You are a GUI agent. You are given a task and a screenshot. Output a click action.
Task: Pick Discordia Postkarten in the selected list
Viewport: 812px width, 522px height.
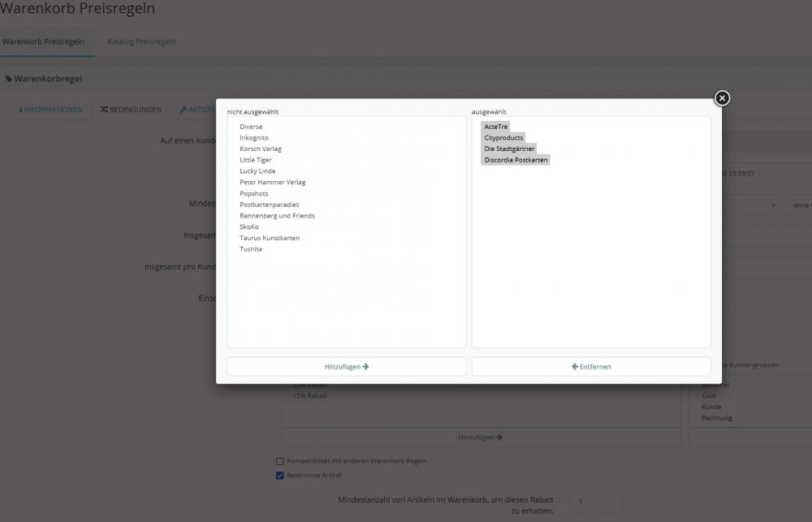click(516, 160)
